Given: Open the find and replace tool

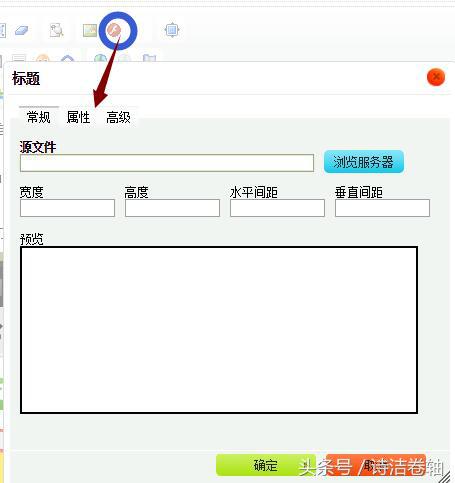Looking at the screenshot, I should pos(56,30).
